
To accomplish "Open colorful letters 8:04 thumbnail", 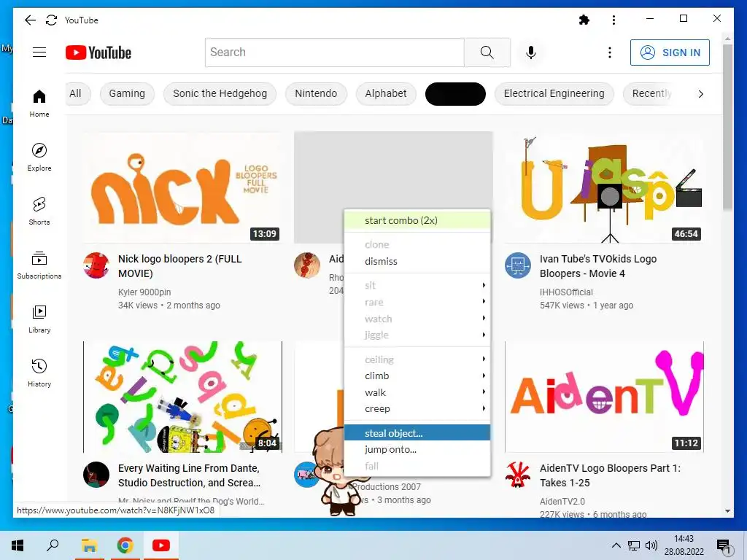I will coord(182,397).
